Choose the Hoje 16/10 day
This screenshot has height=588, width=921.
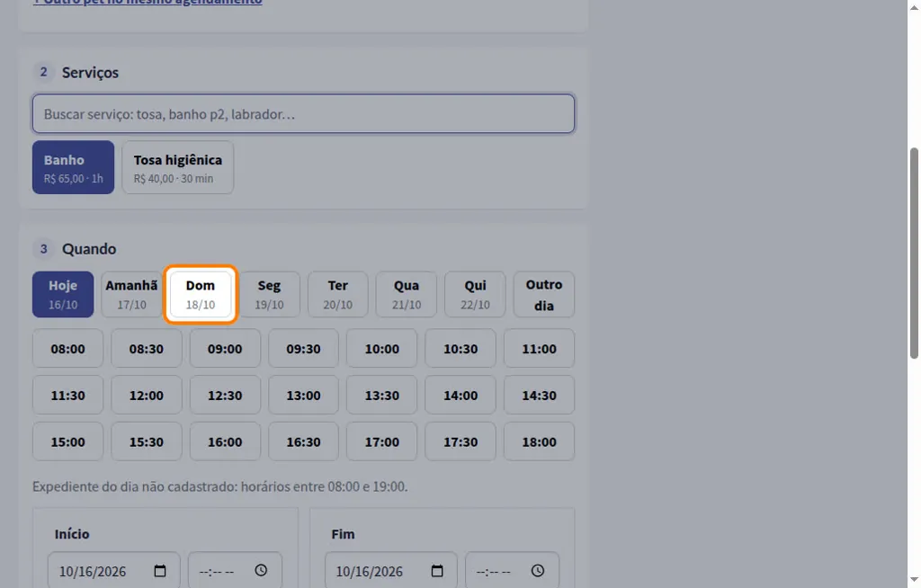tap(63, 294)
